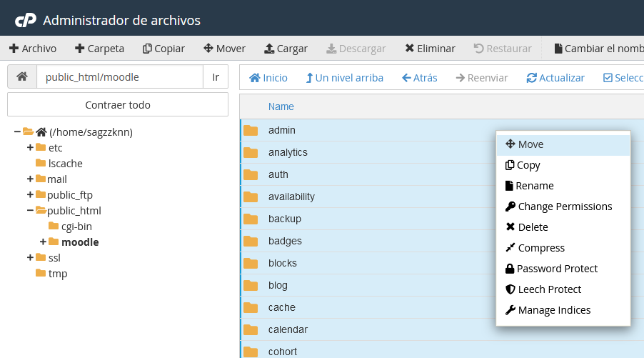This screenshot has width=644, height=358.
Task: Select the calendar folder name
Action: point(288,329)
